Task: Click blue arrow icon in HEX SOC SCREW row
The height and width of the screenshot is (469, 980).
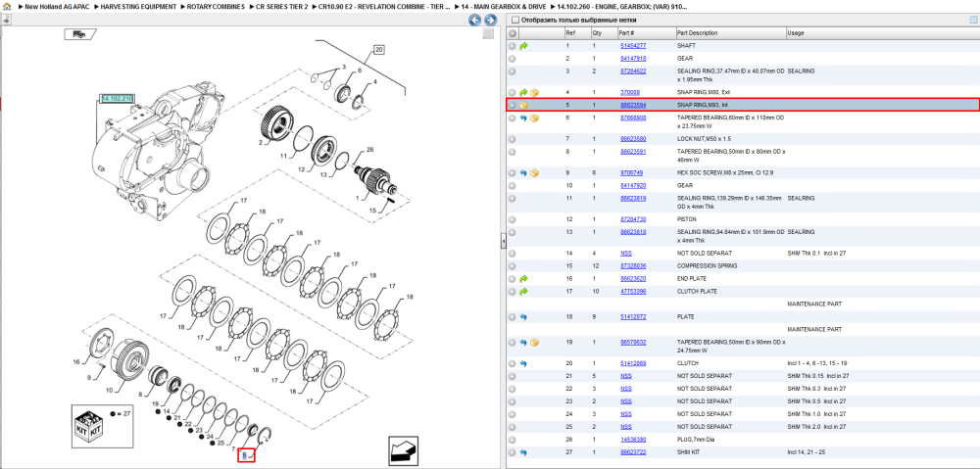Action: 523,173
